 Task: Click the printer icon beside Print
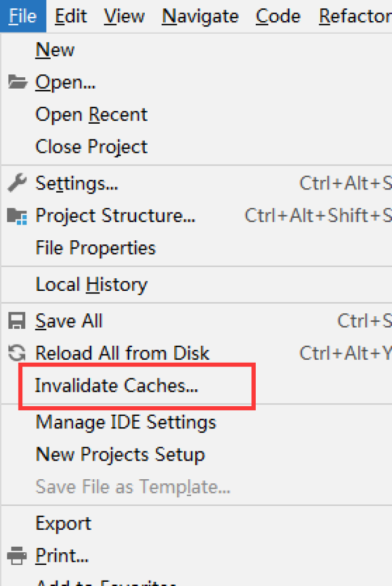click(17, 554)
